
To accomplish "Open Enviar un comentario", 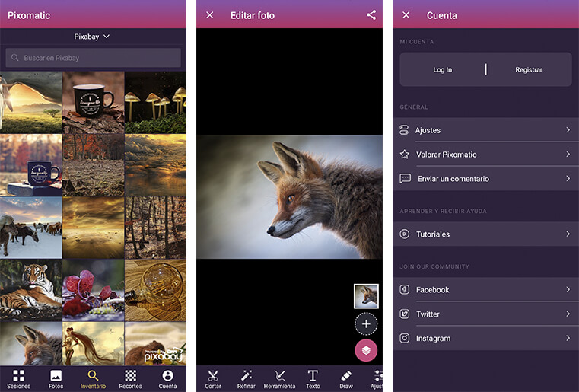I will click(x=486, y=179).
